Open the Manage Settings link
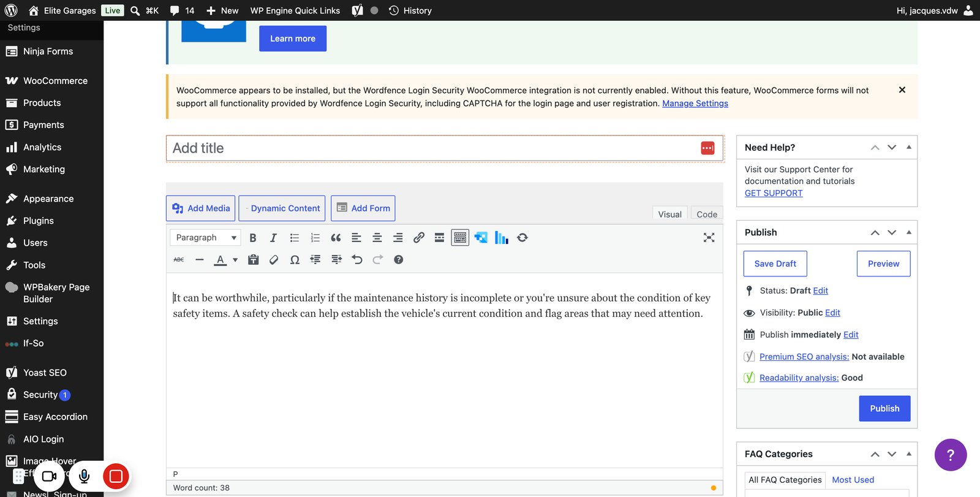The image size is (980, 497). click(x=695, y=103)
